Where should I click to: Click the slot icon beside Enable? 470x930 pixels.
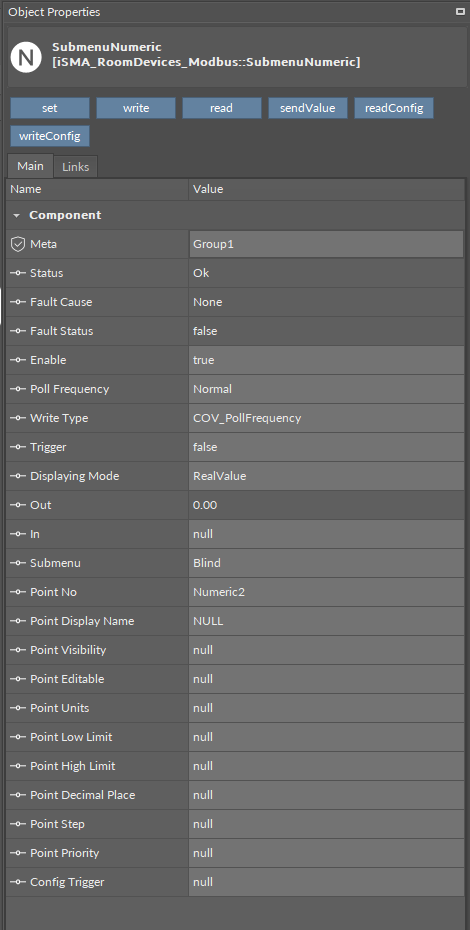coord(18,360)
